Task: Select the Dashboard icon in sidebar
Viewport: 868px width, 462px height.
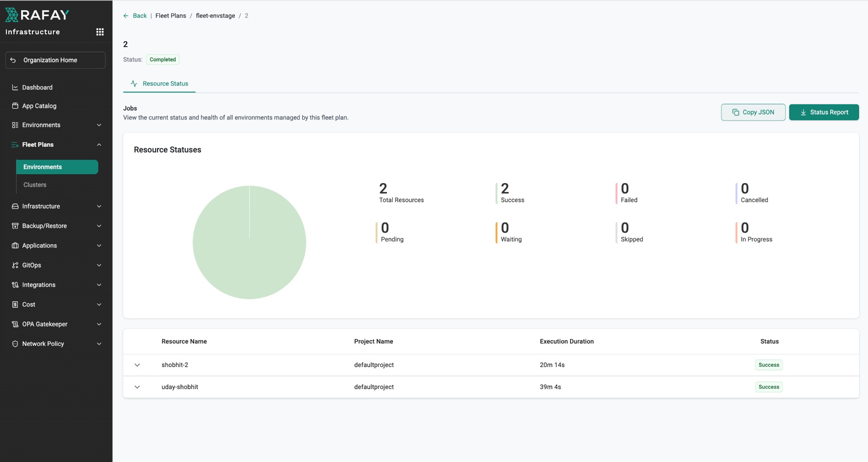Action: 14,87
